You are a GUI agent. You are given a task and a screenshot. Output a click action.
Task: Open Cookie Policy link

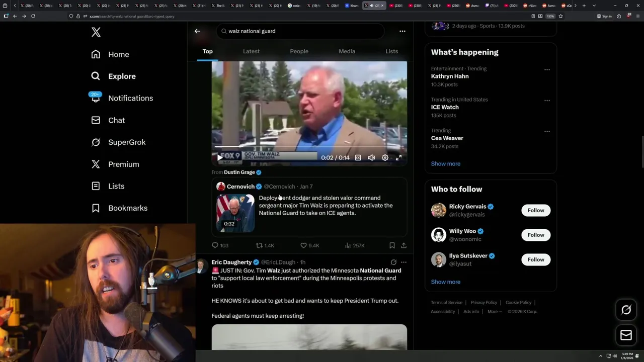coord(518,303)
